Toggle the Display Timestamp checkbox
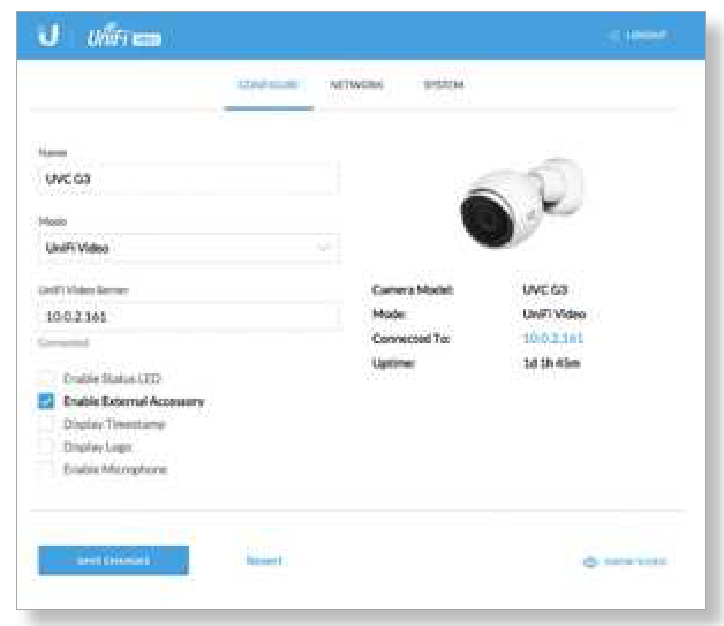 46,424
